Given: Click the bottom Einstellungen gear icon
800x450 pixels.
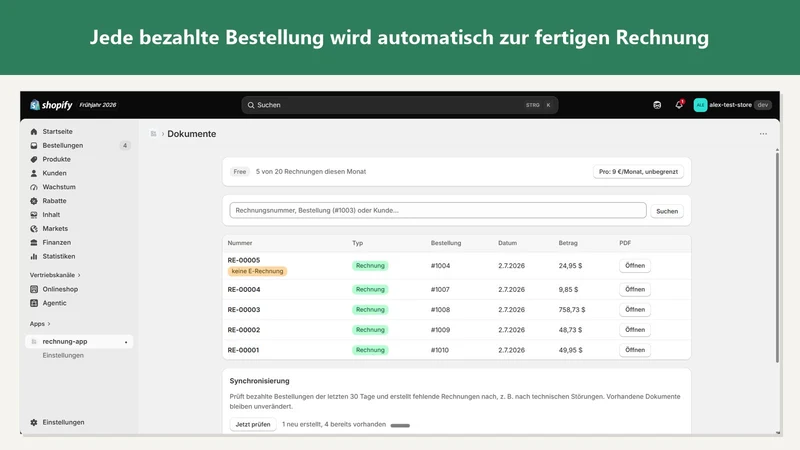Looking at the screenshot, I should tap(34, 422).
